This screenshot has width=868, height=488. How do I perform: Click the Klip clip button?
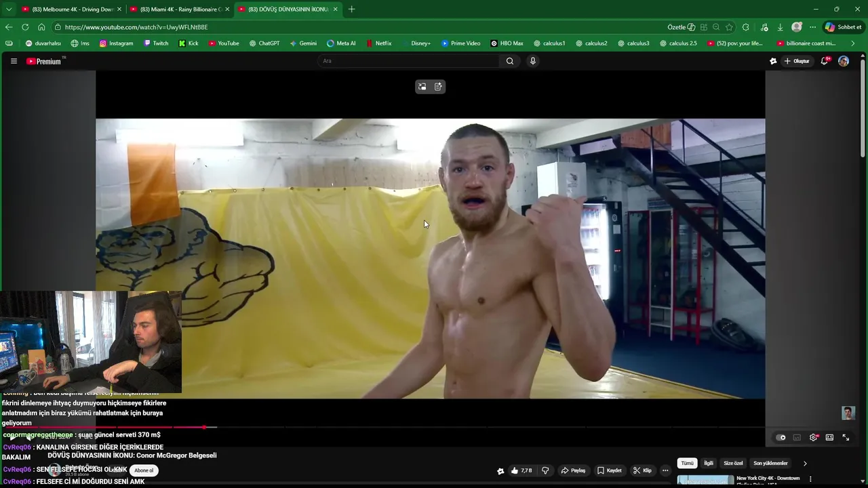[x=643, y=470]
